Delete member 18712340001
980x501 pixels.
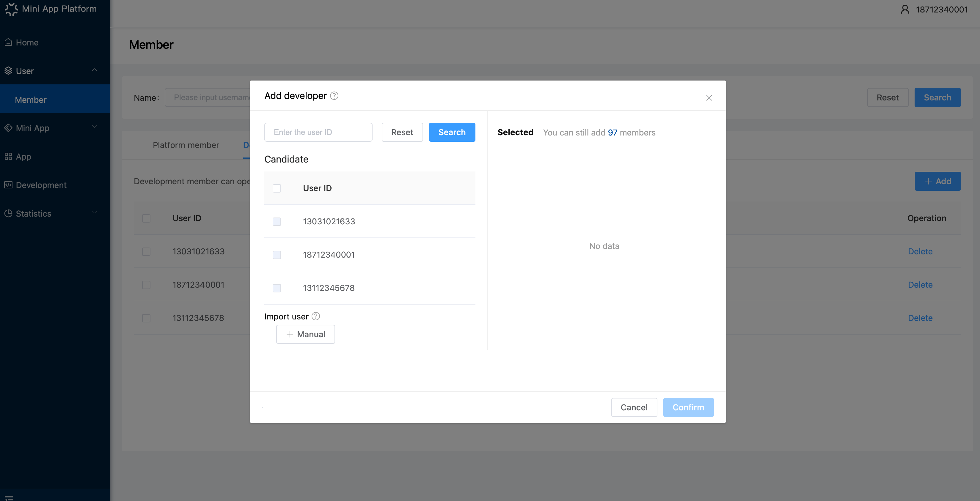[x=920, y=285]
